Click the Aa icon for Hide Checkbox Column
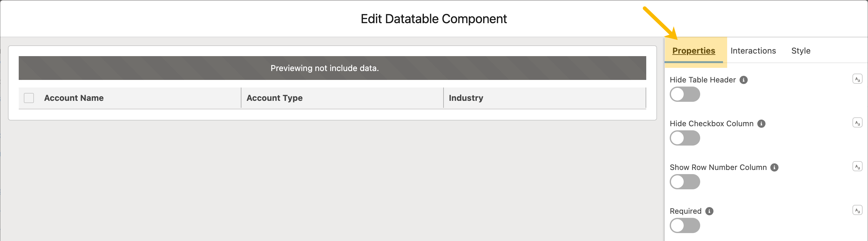Screen dimensions: 868x241 [857, 123]
